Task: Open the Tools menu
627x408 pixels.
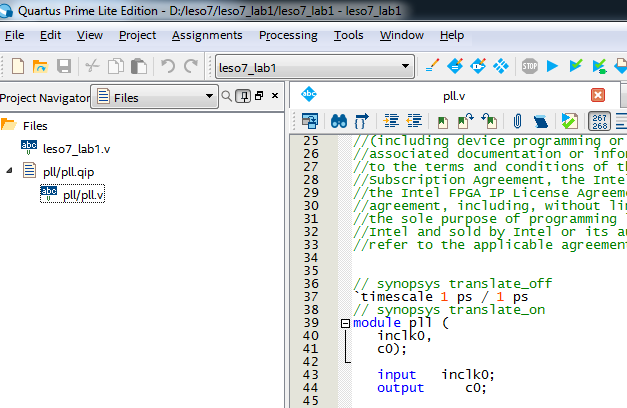Action: (349, 35)
